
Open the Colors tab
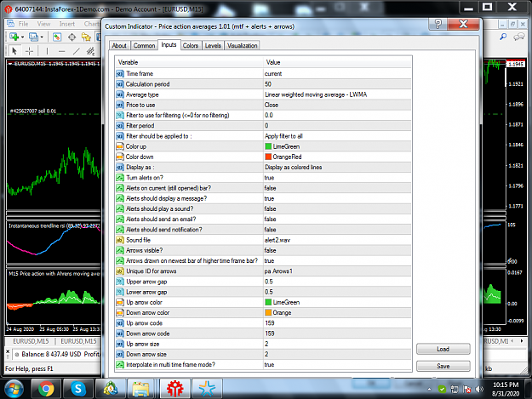191,45
